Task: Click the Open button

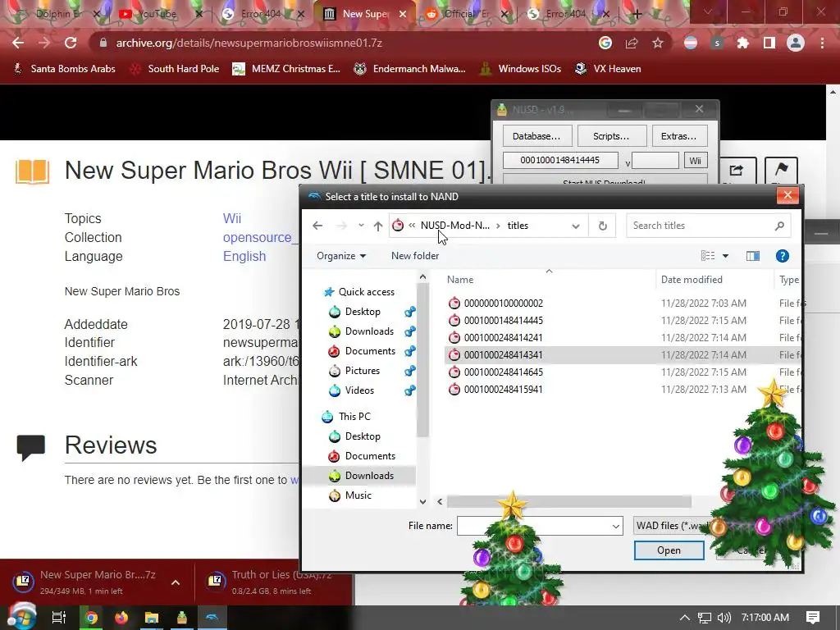Action: 669,550
